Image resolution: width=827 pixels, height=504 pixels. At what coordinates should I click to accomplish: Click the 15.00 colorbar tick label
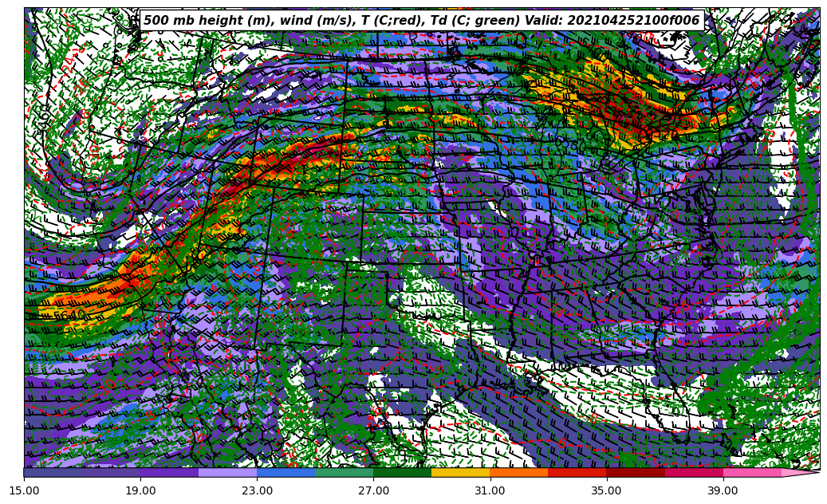[24, 490]
